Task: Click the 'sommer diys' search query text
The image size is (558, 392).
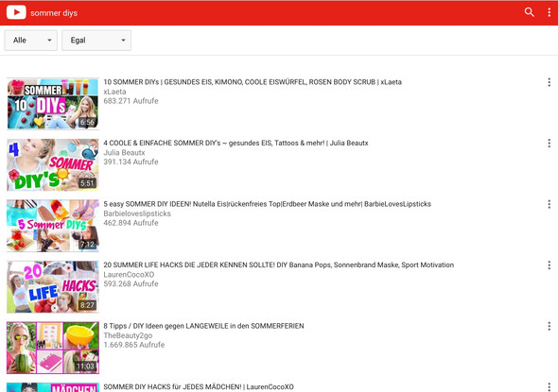Action: 54,13
